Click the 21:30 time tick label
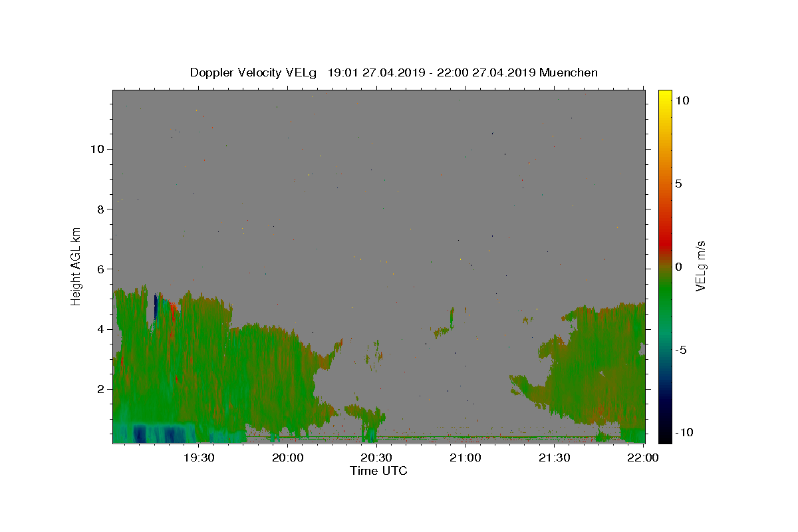Viewport: 798px width, 532px height. (554, 458)
